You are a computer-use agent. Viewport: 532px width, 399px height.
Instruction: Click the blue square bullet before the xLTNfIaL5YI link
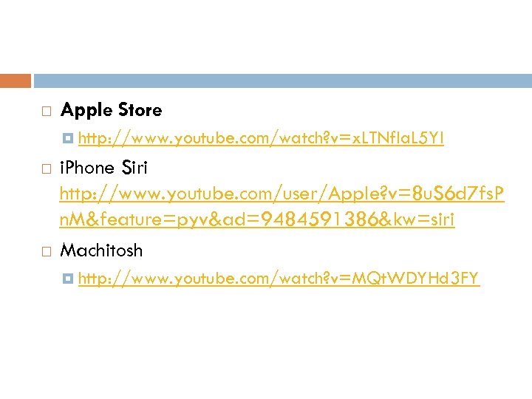pos(68,138)
